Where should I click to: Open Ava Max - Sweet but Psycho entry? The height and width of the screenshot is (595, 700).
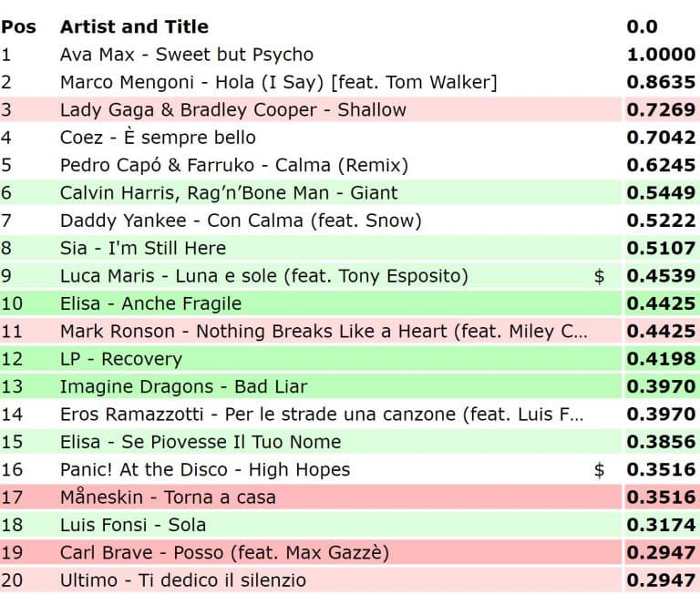[186, 55]
